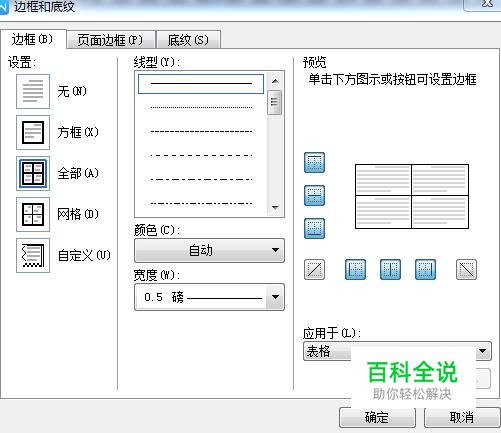This screenshot has width=501, height=433.
Task: Click the 取消 button
Action: coord(462,417)
